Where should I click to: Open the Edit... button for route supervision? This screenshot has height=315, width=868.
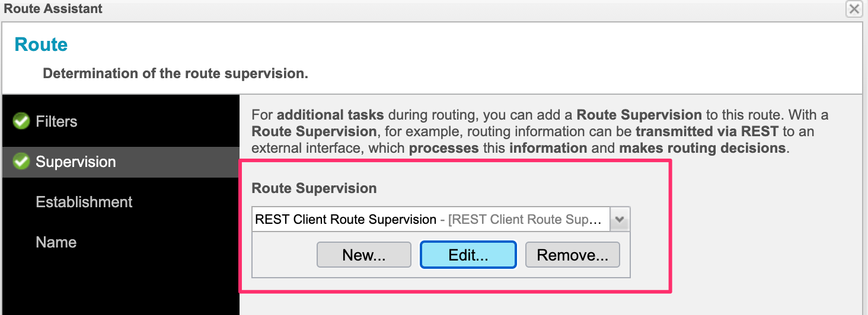pyautogui.click(x=468, y=255)
